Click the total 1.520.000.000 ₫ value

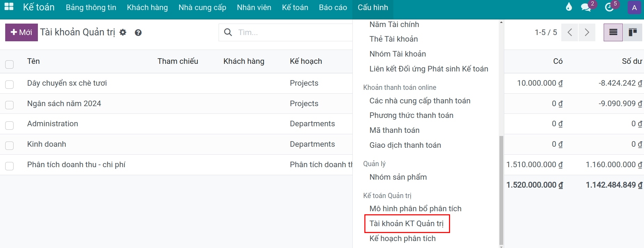pyautogui.click(x=535, y=185)
